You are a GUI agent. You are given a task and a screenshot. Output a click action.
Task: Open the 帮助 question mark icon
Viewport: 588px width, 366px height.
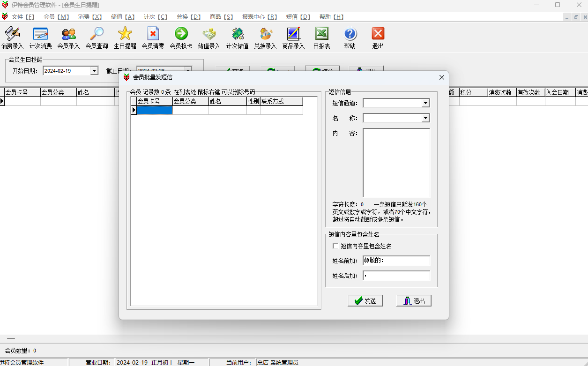tap(350, 38)
